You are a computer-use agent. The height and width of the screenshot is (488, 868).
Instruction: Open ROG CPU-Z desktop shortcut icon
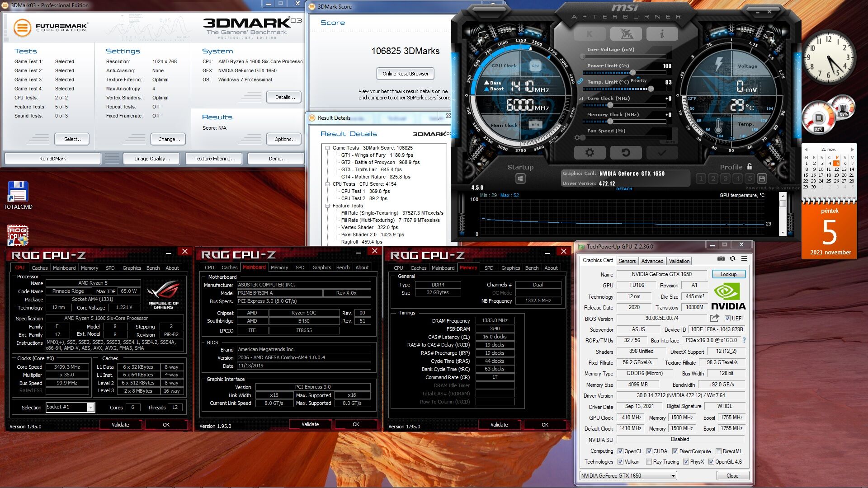pos(18,235)
